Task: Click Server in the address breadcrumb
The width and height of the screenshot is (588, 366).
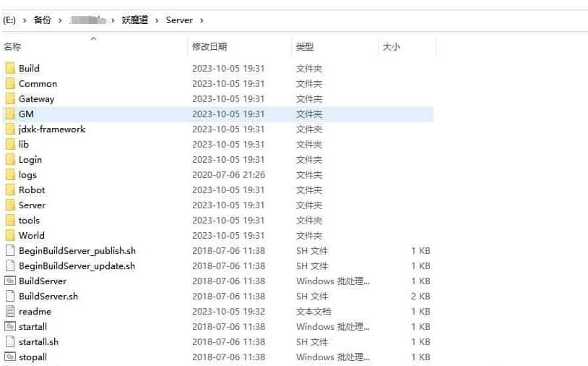Action: (179, 20)
